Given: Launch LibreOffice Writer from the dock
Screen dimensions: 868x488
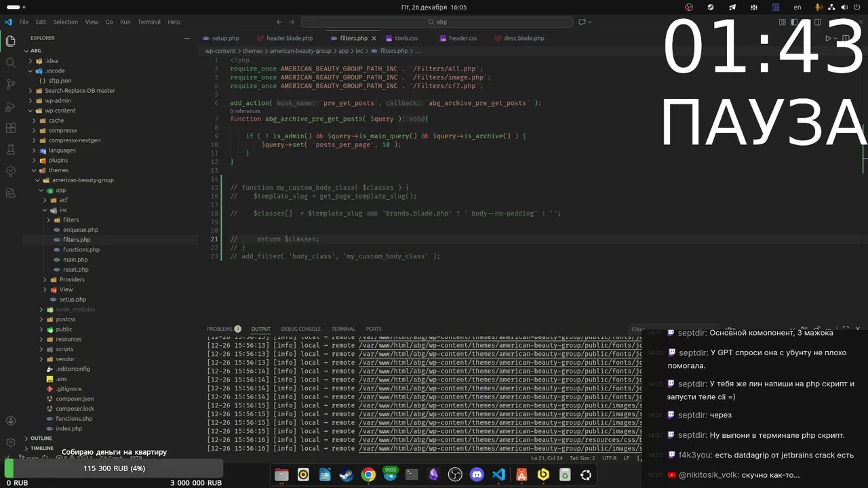Looking at the screenshot, I should click(325, 475).
